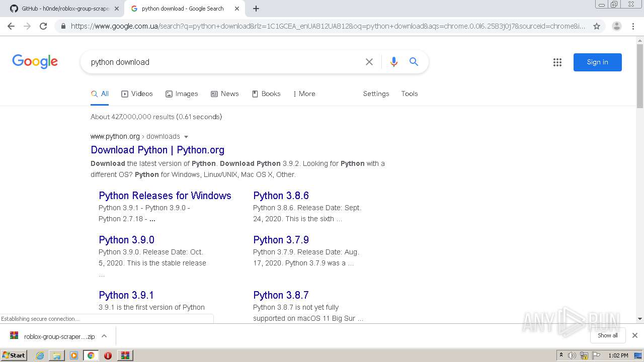Open the Action Center flag icon
The width and height of the screenshot is (644, 362).
click(x=596, y=355)
